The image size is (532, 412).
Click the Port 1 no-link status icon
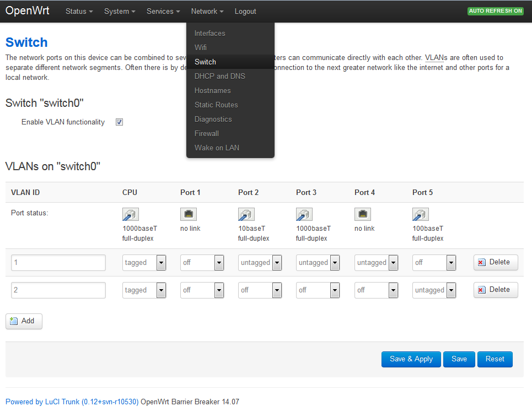click(189, 214)
